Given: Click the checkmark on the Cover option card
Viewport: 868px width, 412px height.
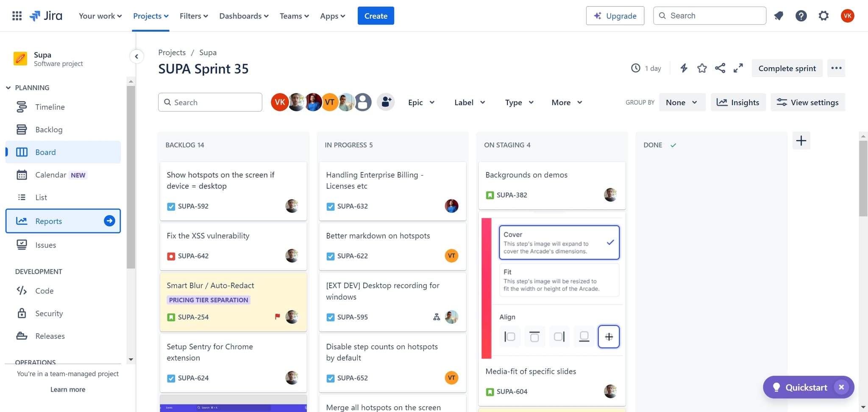Looking at the screenshot, I should (x=610, y=242).
